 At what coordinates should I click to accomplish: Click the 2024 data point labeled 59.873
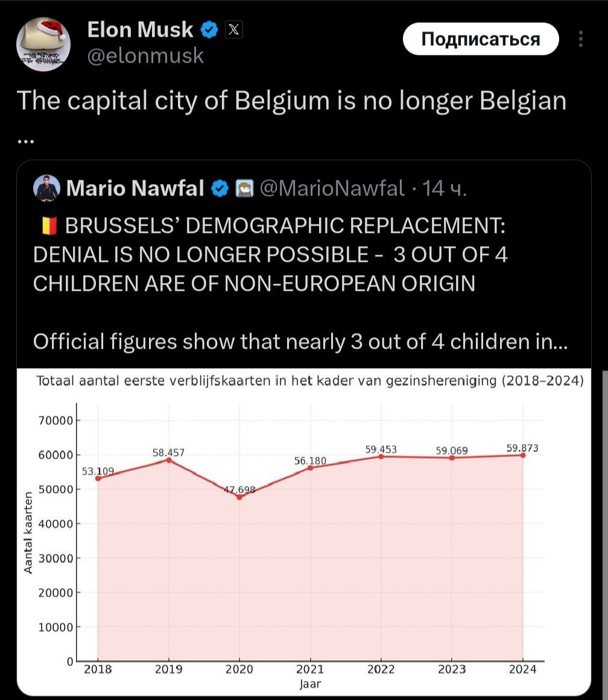pos(522,455)
